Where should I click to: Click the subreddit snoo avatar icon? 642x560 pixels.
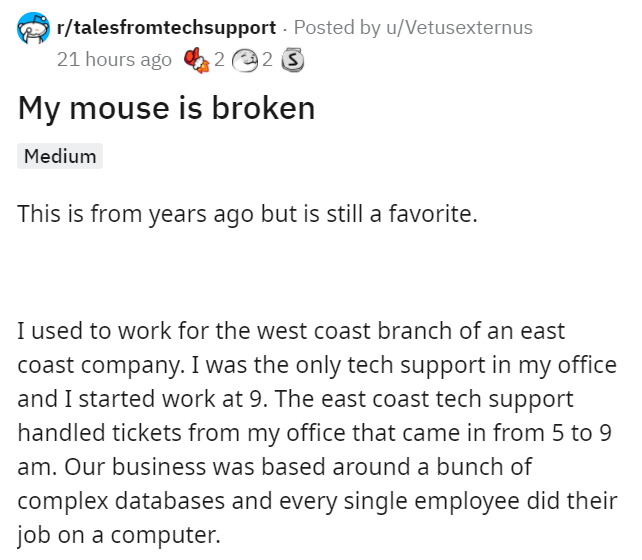click(33, 27)
